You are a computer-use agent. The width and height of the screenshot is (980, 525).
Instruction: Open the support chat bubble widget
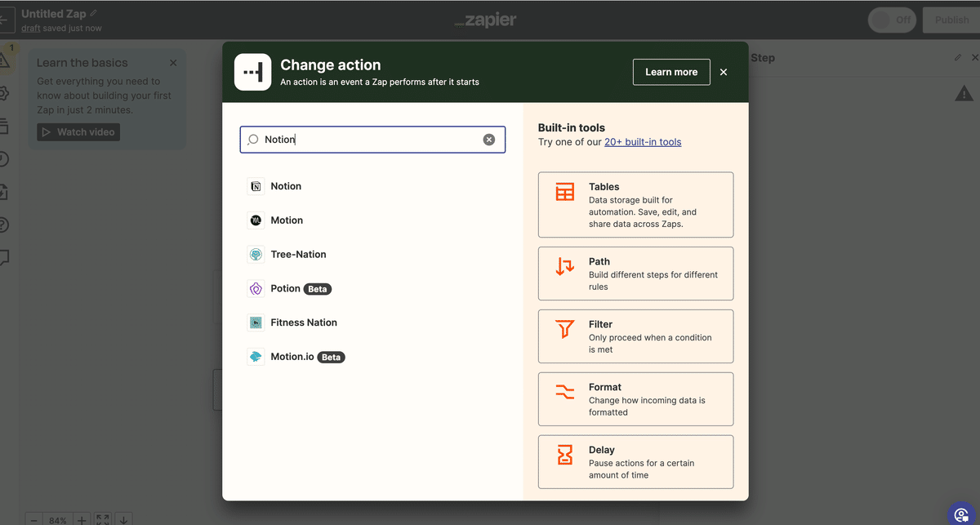[962, 514]
